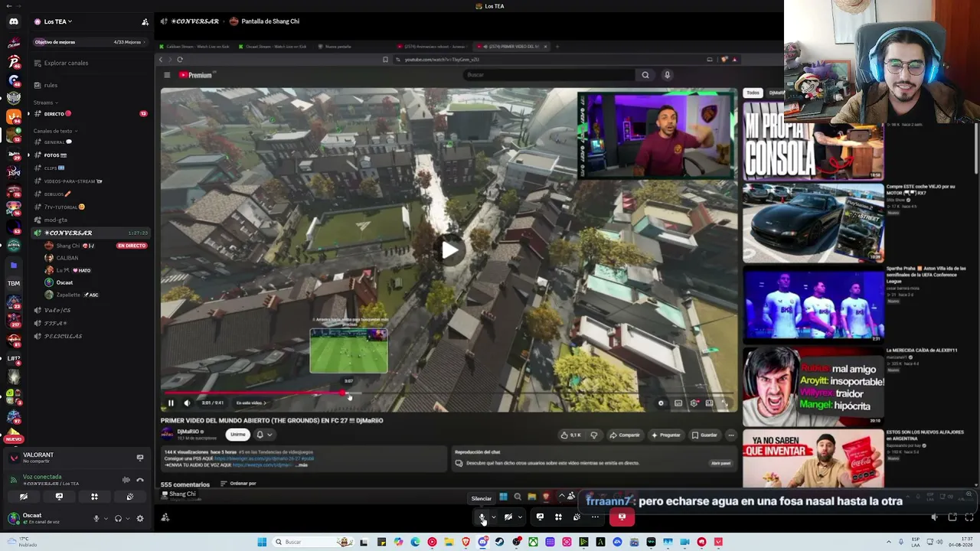This screenshot has height=551, width=980.
Task: Open Discord direct messages home icon
Action: [x=13, y=21]
